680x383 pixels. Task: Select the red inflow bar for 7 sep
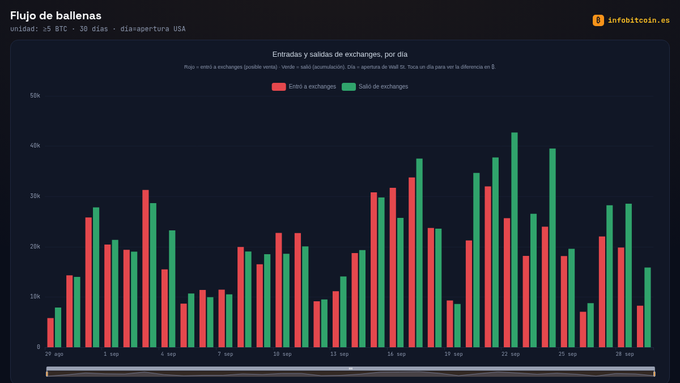pos(222,318)
